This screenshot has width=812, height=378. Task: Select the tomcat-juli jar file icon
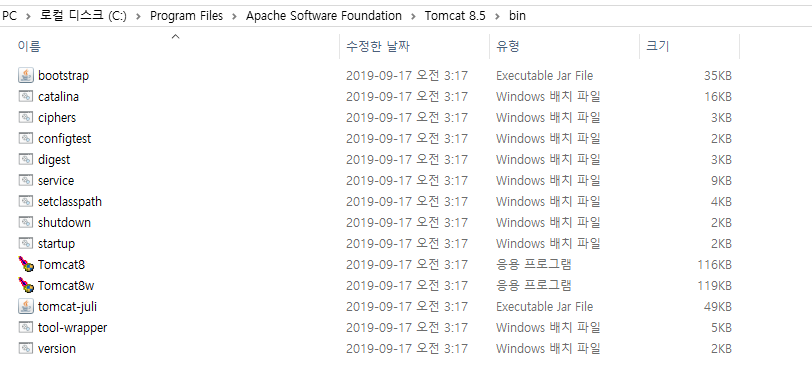[26, 307]
